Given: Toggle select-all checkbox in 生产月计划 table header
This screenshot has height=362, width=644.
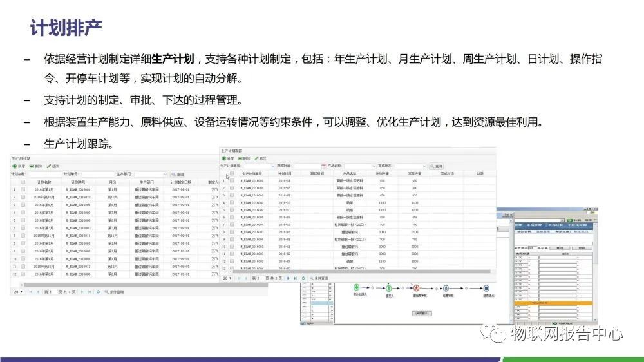Looking at the screenshot, I should 23,182.
